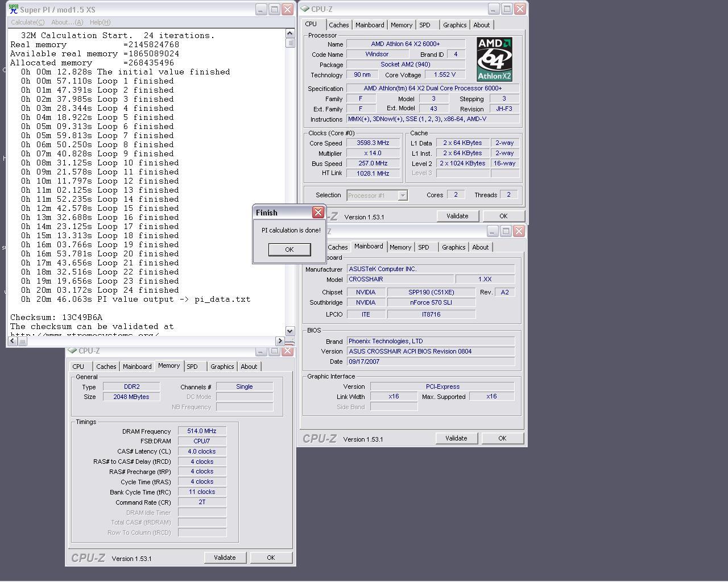Close the CPU-Z Mainboard window
728x582 pixels.
(x=518, y=231)
